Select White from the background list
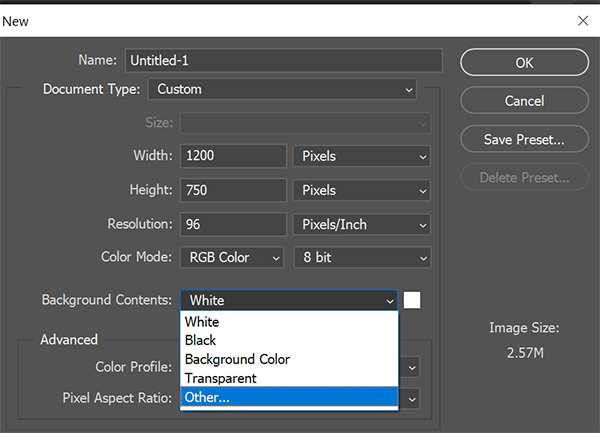The height and width of the screenshot is (433, 600). tap(289, 322)
